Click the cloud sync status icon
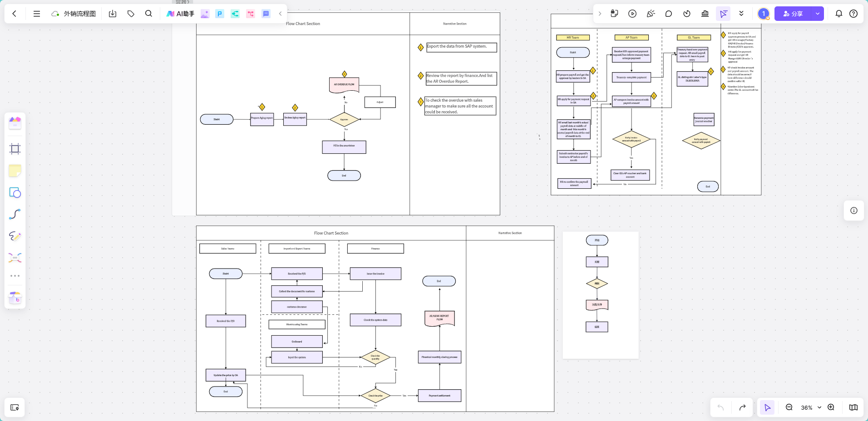 55,14
